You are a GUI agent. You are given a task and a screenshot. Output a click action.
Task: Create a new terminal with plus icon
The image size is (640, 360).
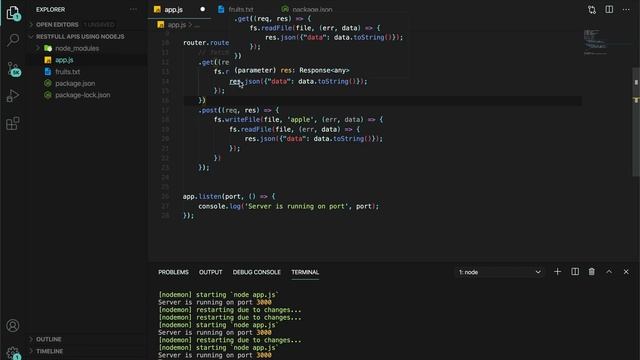click(x=558, y=272)
